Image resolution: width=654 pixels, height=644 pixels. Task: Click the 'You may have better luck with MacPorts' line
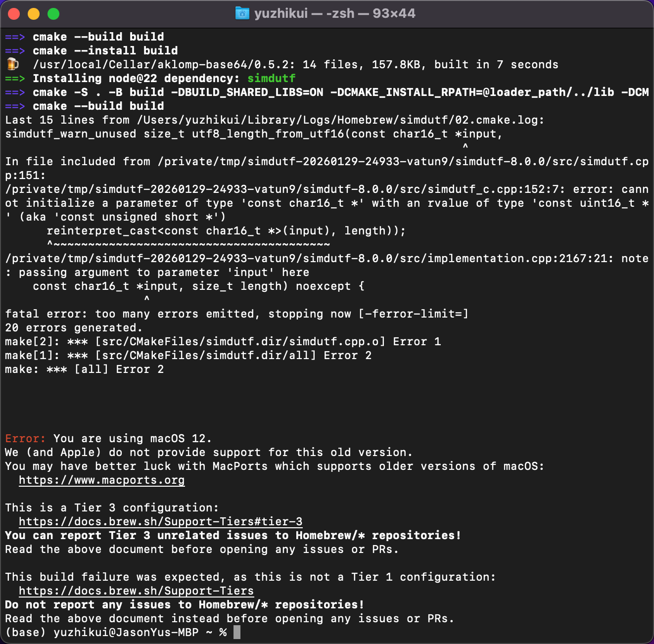coord(275,466)
